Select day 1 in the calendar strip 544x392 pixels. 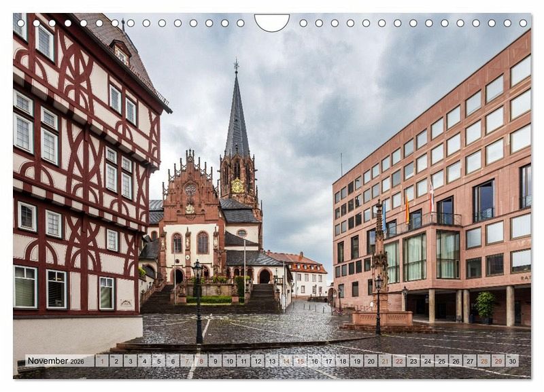(102, 361)
